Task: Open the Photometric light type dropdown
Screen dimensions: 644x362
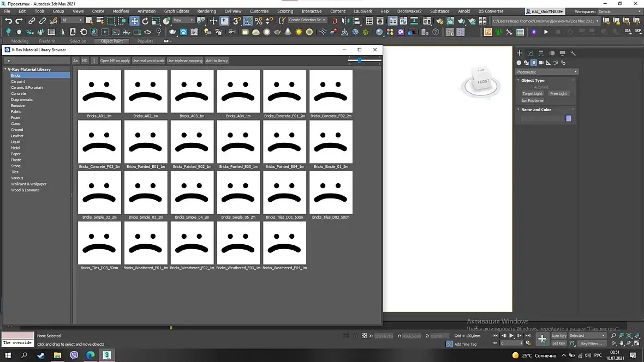Action: point(546,72)
